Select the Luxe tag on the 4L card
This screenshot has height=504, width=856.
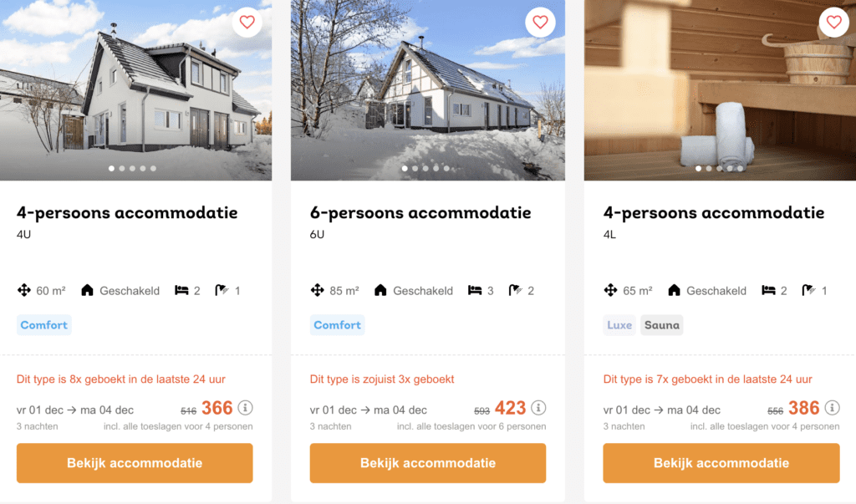point(619,325)
